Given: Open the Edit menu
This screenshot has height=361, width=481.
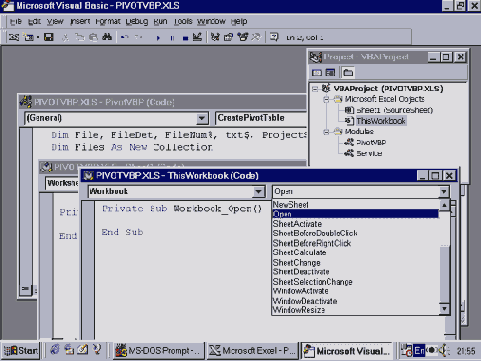Looking at the screenshot, I should (34, 22).
